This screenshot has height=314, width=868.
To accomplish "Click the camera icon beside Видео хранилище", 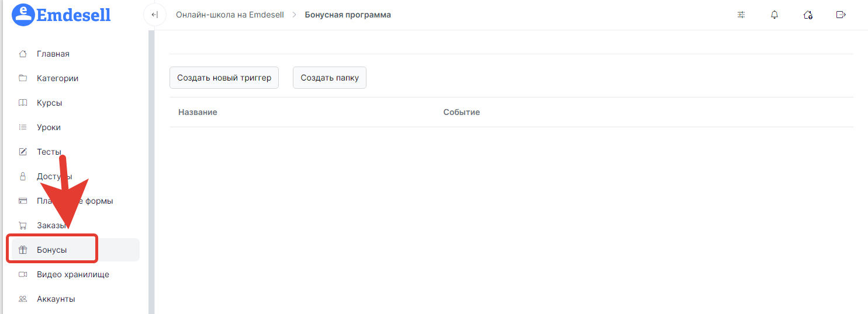I will pos(23,274).
